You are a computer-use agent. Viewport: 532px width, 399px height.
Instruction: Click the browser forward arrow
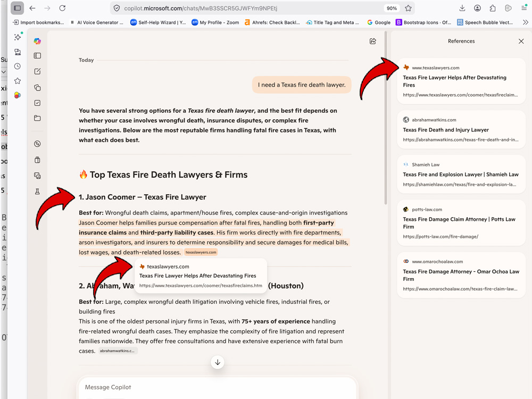coord(47,8)
